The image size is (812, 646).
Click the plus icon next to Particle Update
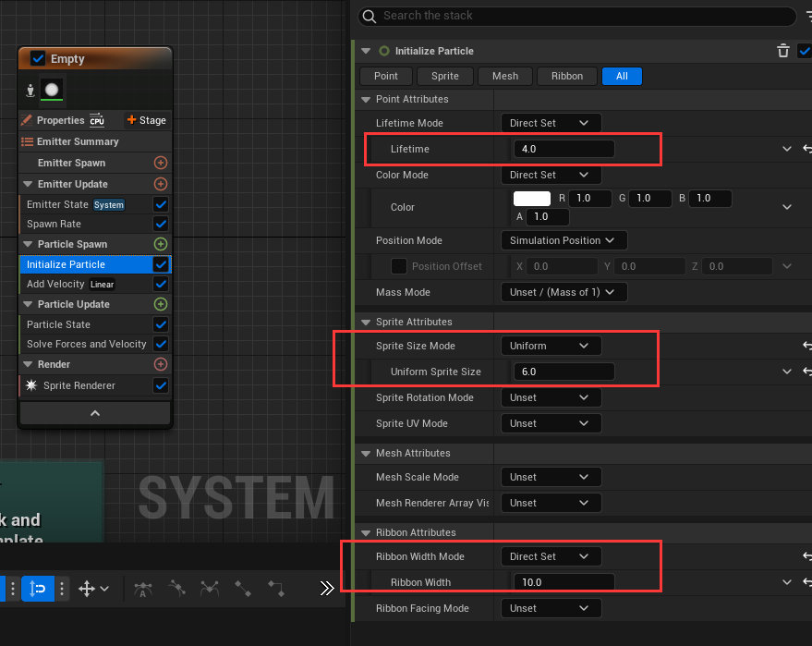(x=161, y=304)
